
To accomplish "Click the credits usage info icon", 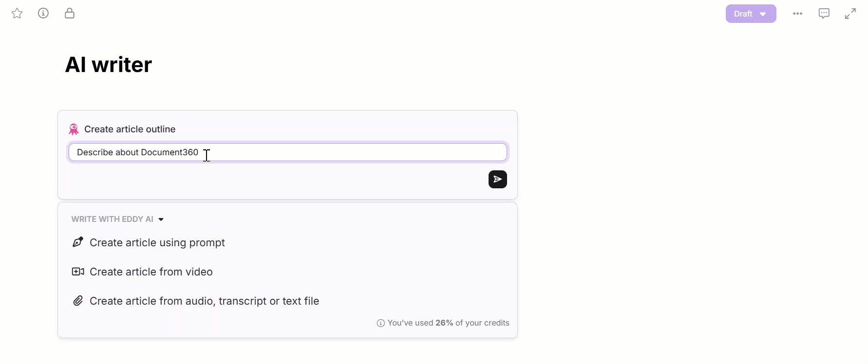I will click(x=381, y=323).
